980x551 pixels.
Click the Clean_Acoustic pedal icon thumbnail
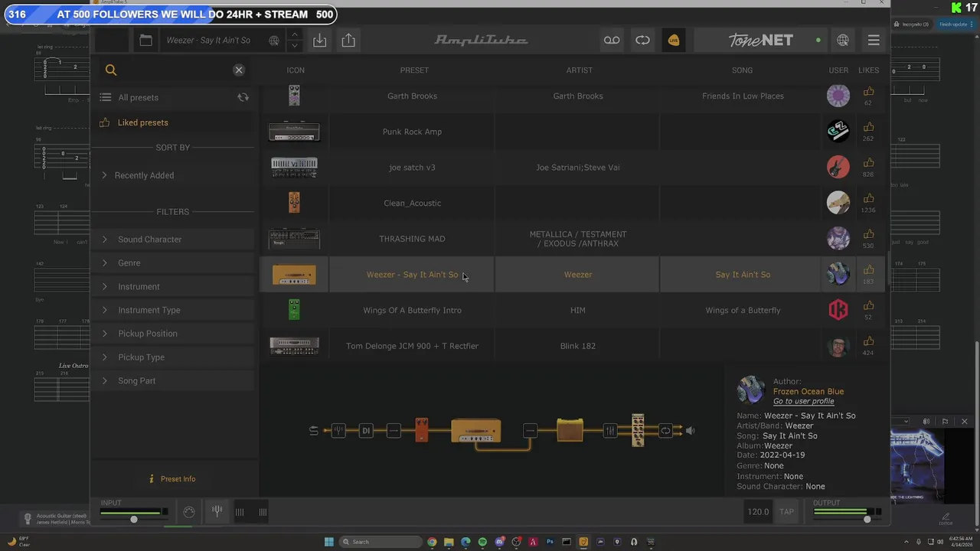(x=294, y=203)
